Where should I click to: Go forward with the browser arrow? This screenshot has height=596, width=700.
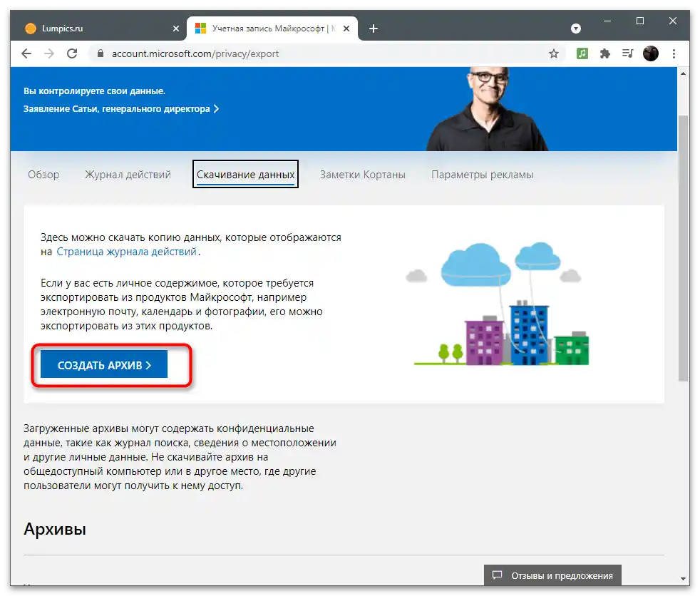click(x=49, y=53)
